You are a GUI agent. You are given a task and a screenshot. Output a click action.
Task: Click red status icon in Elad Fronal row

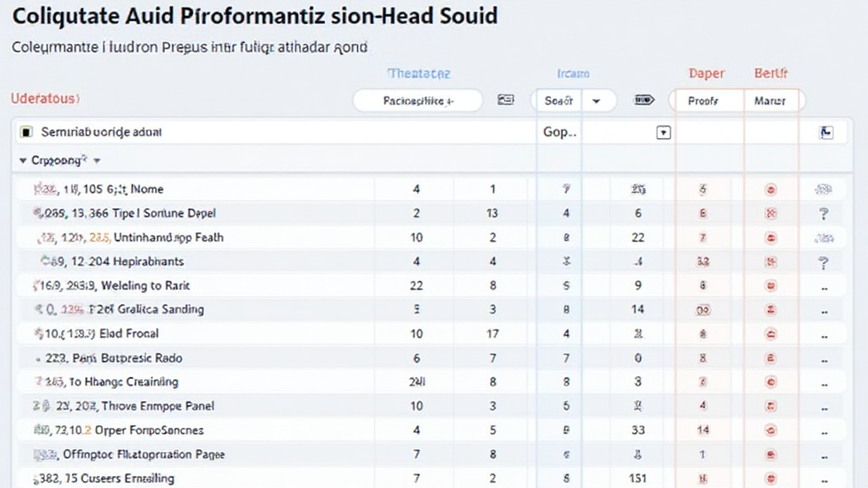[771, 334]
